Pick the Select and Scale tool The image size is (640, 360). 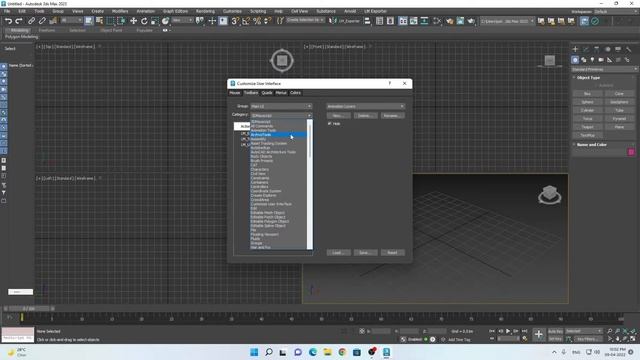point(155,21)
